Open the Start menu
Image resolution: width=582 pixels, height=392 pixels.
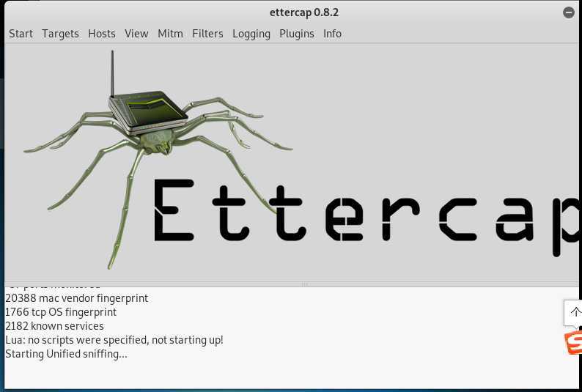tap(21, 34)
